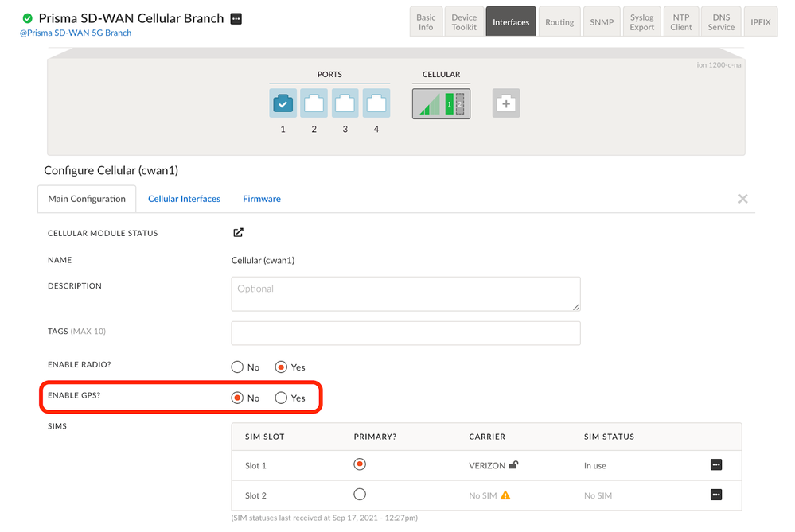The image size is (795, 532).
Task: Click the Description text field
Action: click(x=405, y=293)
